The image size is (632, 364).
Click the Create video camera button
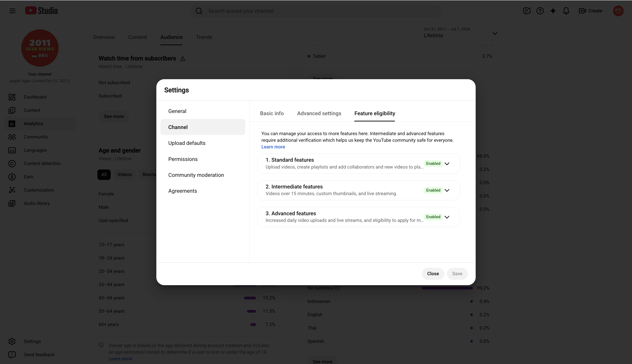[590, 11]
